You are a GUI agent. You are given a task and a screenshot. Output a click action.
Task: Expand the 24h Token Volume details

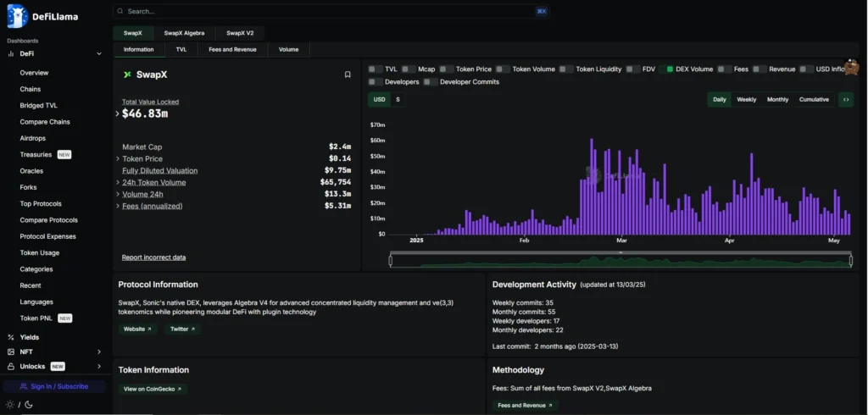click(x=117, y=182)
